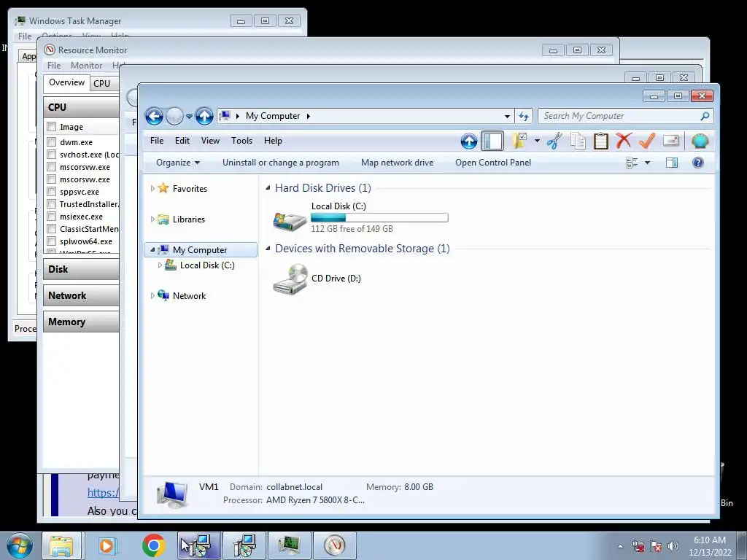Check svchost.exe in Resource Monitor
This screenshot has width=747, height=560.
coord(52,155)
